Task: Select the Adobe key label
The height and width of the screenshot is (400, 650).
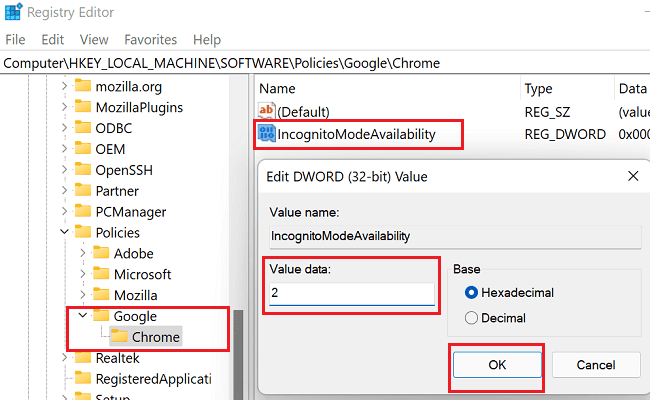Action: [133, 253]
